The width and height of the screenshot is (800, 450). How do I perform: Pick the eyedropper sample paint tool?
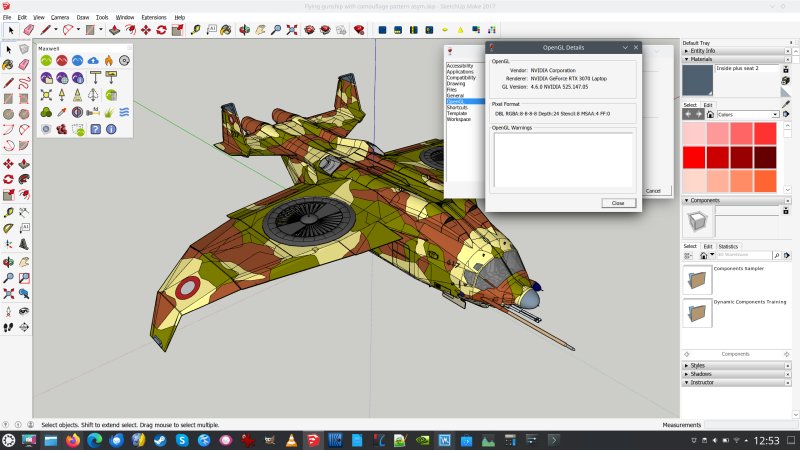(785, 103)
